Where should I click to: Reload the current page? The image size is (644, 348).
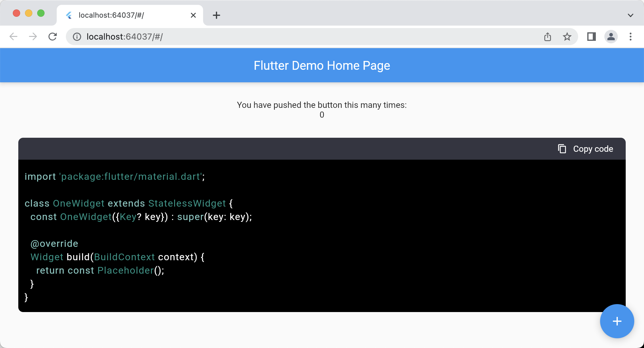pyautogui.click(x=53, y=37)
